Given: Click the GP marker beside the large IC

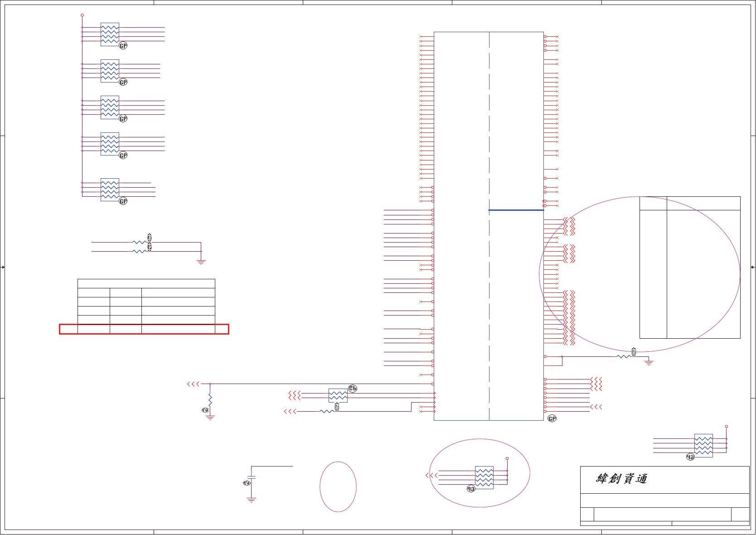Looking at the screenshot, I should [552, 418].
